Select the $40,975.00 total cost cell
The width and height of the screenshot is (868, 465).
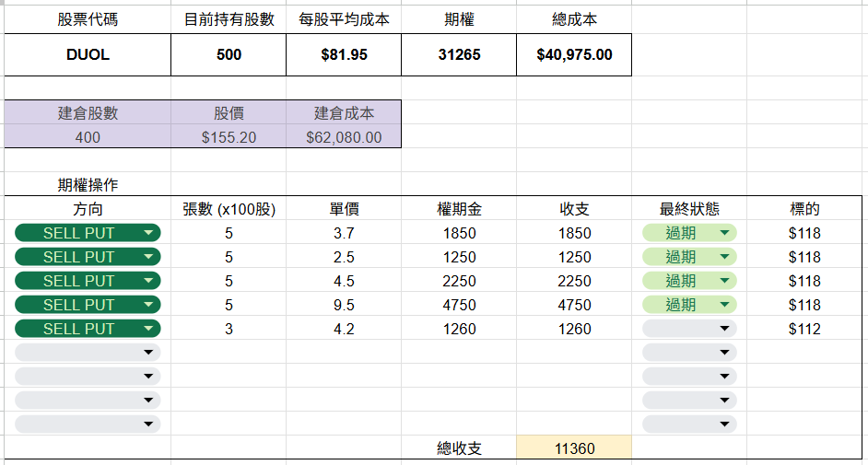(x=574, y=54)
